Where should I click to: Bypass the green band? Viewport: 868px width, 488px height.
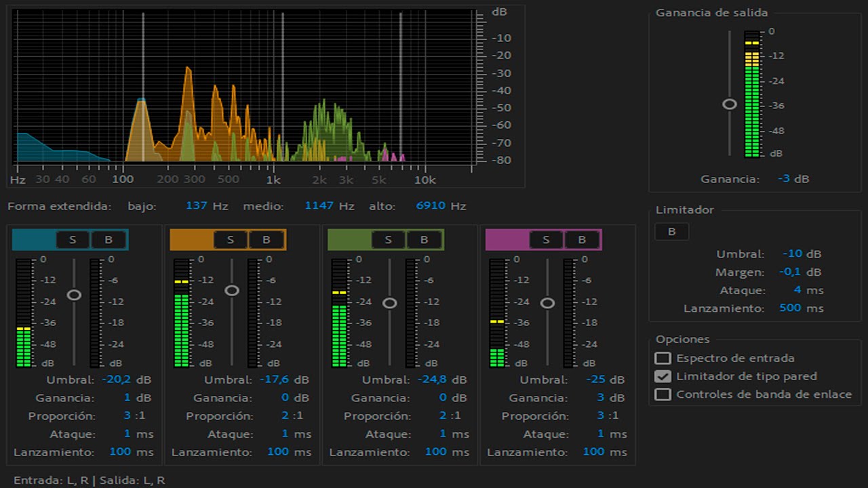click(x=425, y=239)
